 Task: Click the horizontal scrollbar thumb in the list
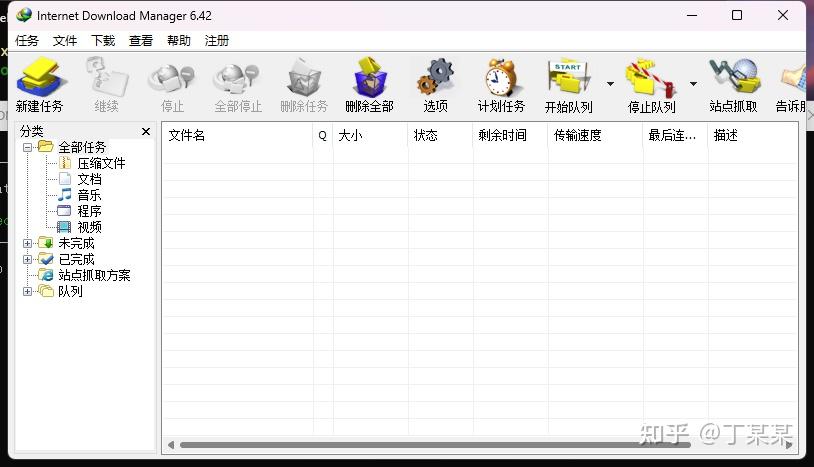click(x=435, y=445)
